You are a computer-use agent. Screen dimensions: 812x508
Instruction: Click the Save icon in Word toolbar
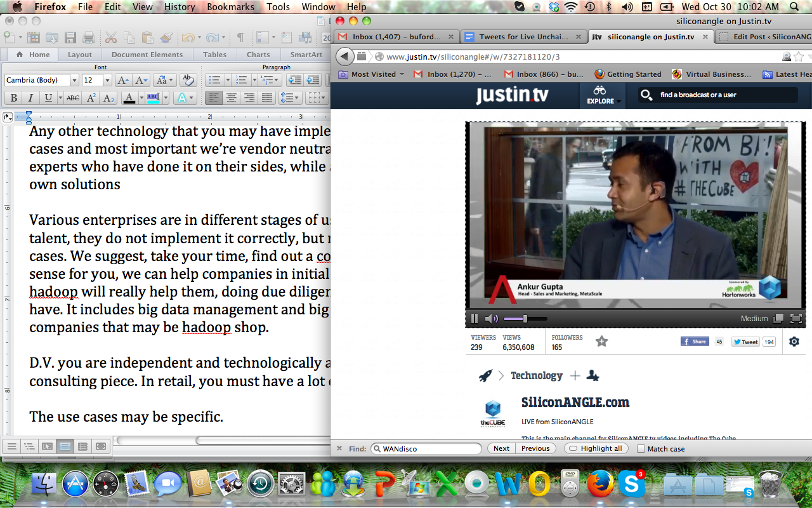coord(70,37)
